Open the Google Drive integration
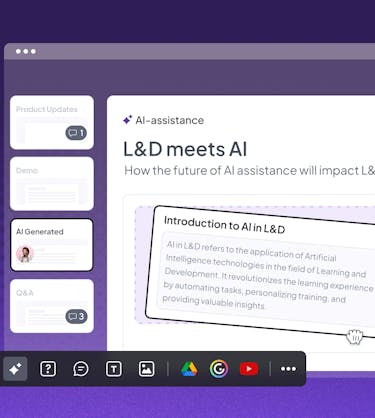 [x=189, y=369]
